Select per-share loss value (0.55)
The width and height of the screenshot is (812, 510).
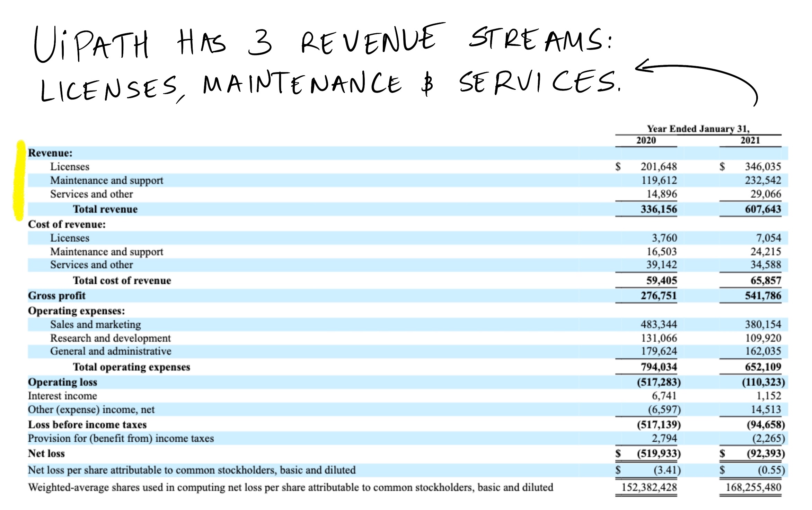click(x=771, y=470)
